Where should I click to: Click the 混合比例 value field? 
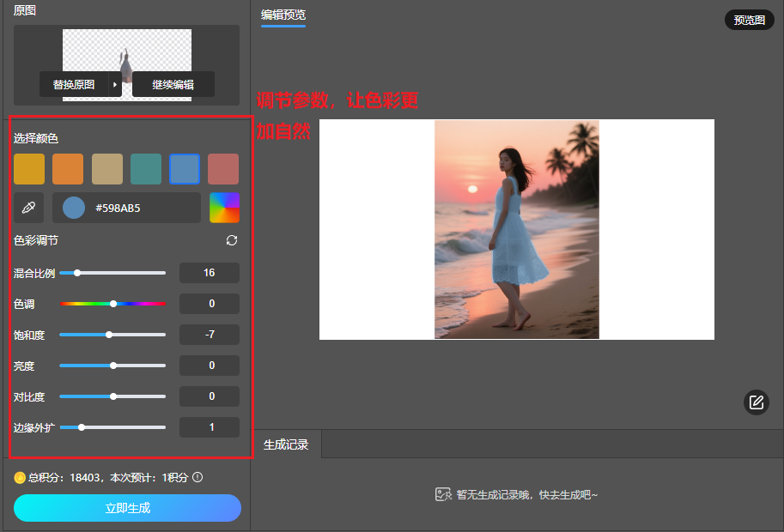coord(209,273)
